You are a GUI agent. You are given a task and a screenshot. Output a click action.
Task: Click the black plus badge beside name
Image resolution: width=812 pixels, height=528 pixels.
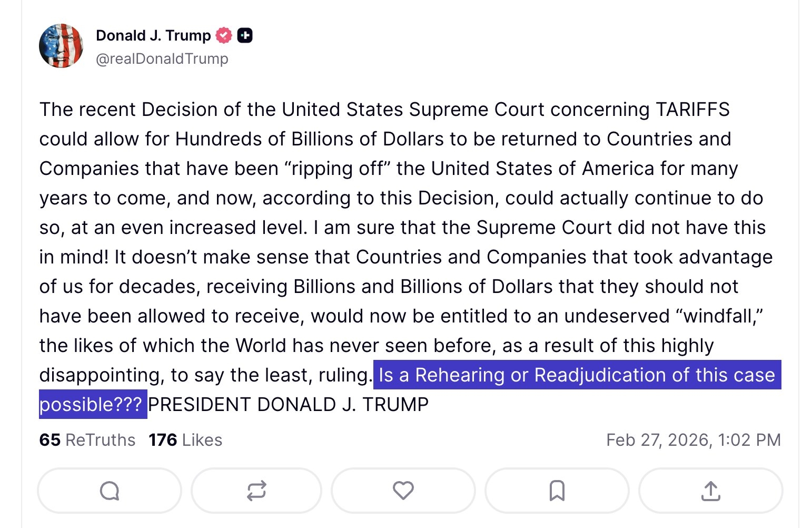point(245,35)
